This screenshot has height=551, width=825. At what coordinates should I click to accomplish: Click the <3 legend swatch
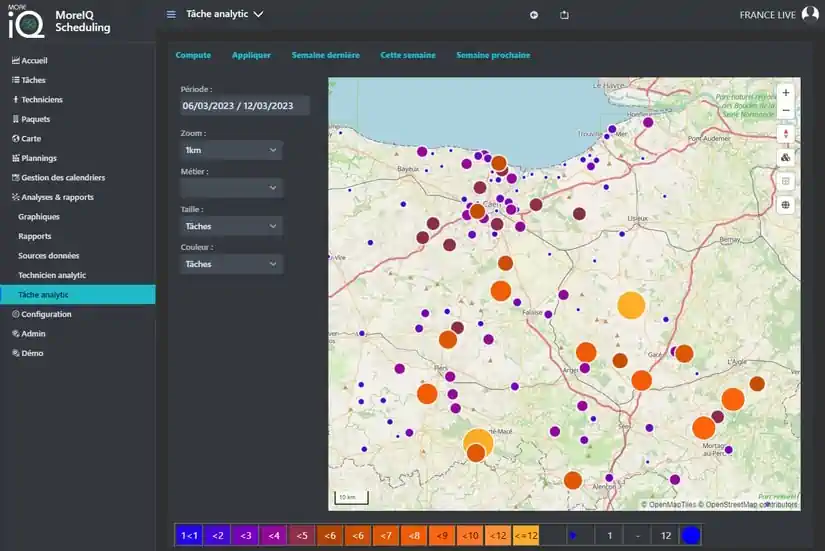[246, 535]
